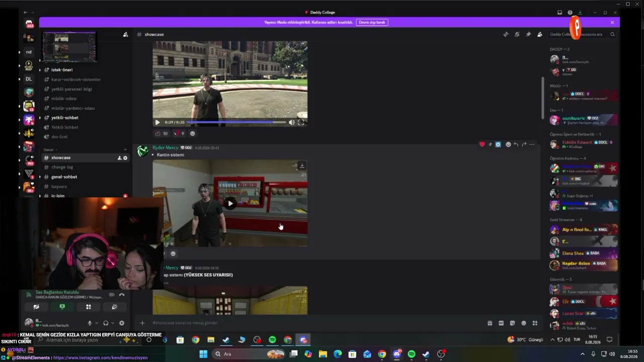Click the search magnifier icon in Discord
The height and width of the screenshot is (362, 644).
612,34
